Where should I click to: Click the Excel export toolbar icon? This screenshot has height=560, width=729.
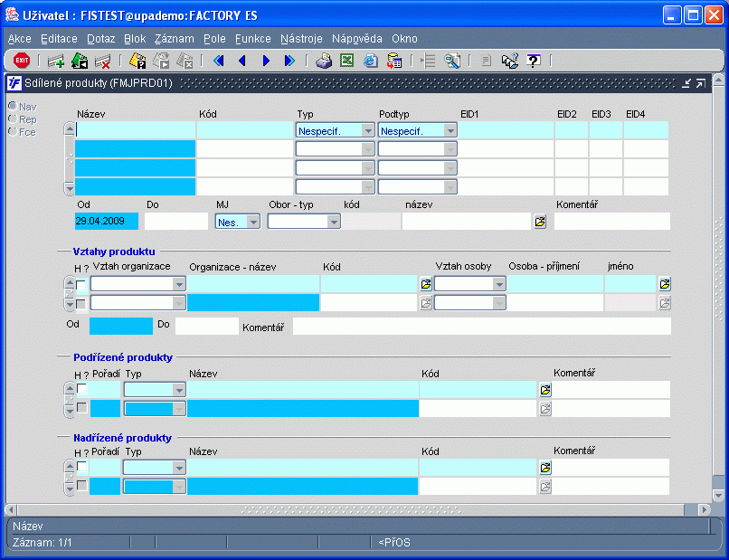[346, 61]
